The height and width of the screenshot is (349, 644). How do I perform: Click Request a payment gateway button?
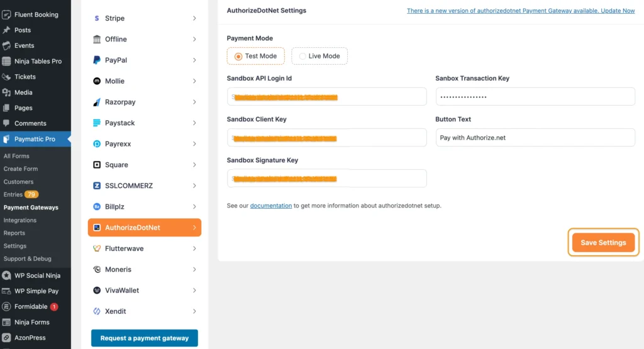coord(145,338)
